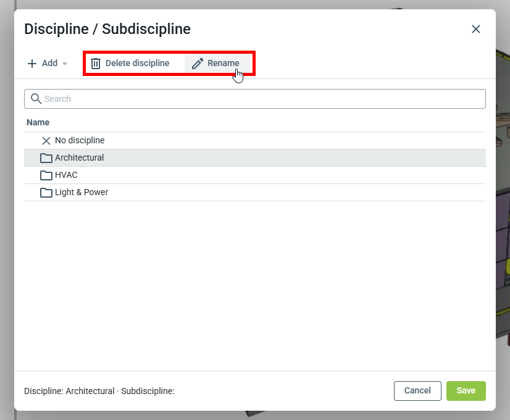Click the pencil Rename icon

point(198,64)
